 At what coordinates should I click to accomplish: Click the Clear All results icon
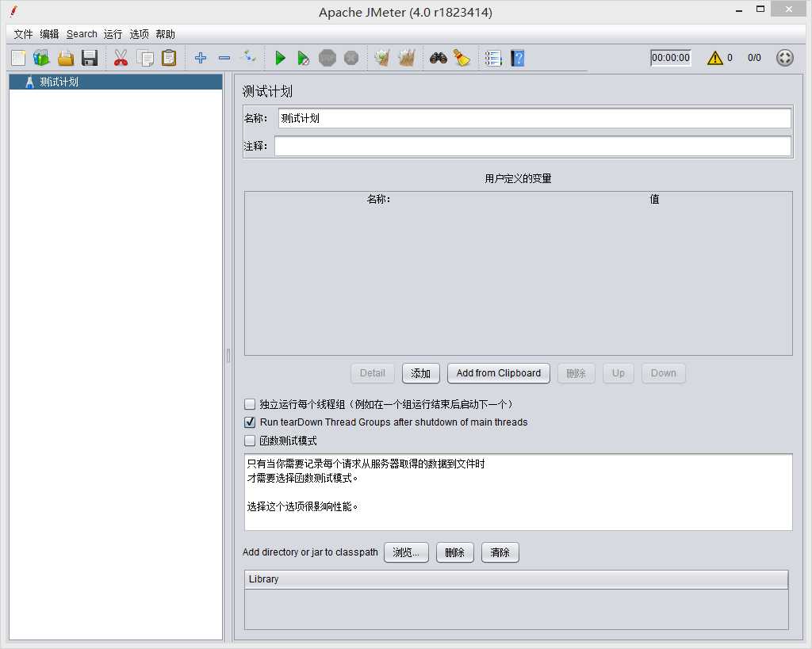(x=407, y=58)
